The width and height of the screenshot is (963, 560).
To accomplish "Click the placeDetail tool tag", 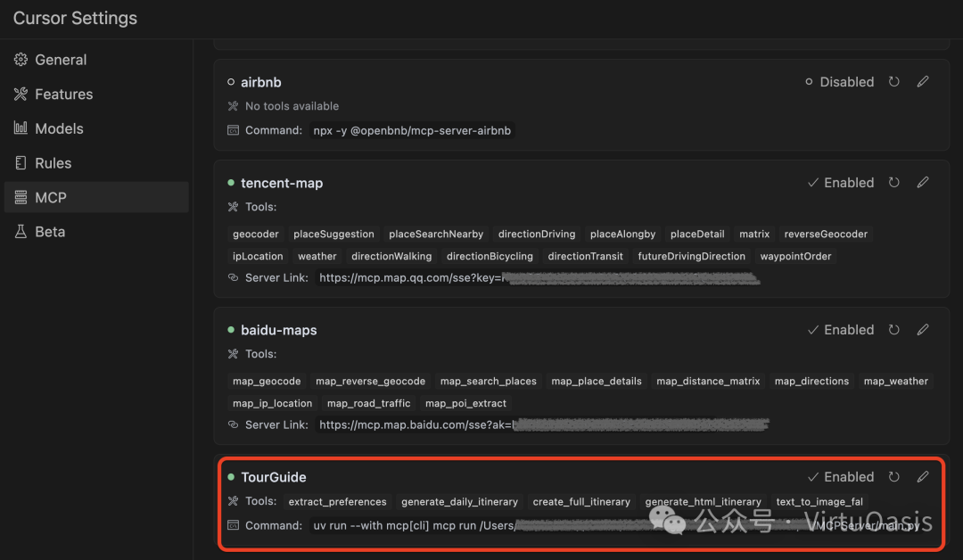I will (697, 234).
